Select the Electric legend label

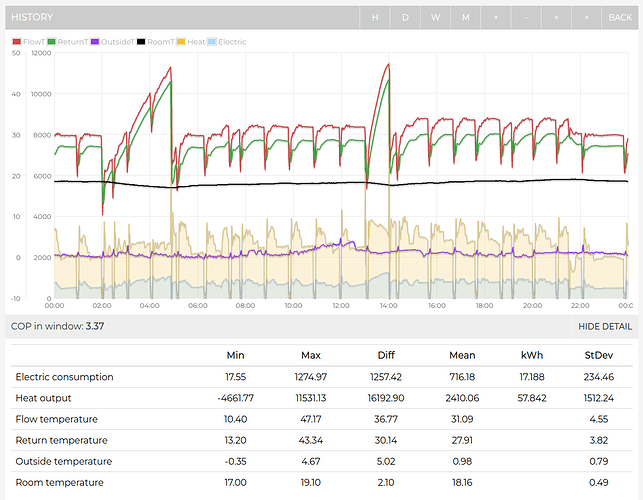[x=232, y=42]
